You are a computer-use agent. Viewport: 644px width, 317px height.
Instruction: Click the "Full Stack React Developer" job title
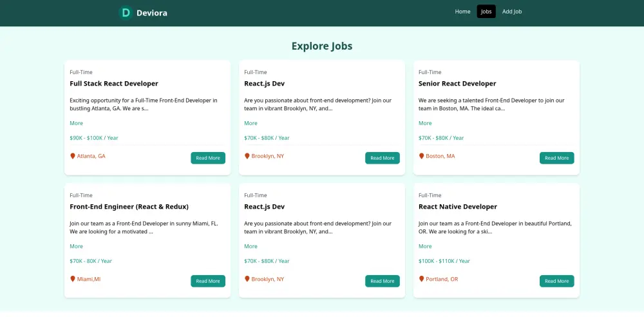tap(114, 84)
